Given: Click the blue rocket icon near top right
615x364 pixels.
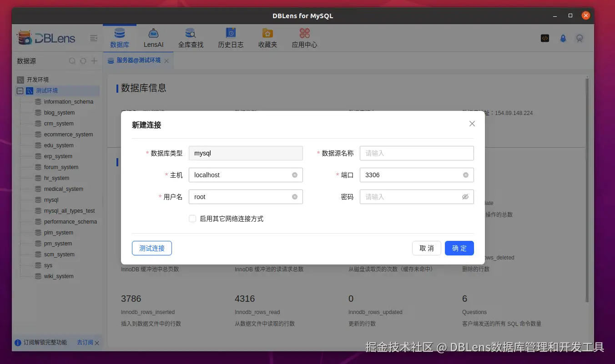Looking at the screenshot, I should (563, 39).
